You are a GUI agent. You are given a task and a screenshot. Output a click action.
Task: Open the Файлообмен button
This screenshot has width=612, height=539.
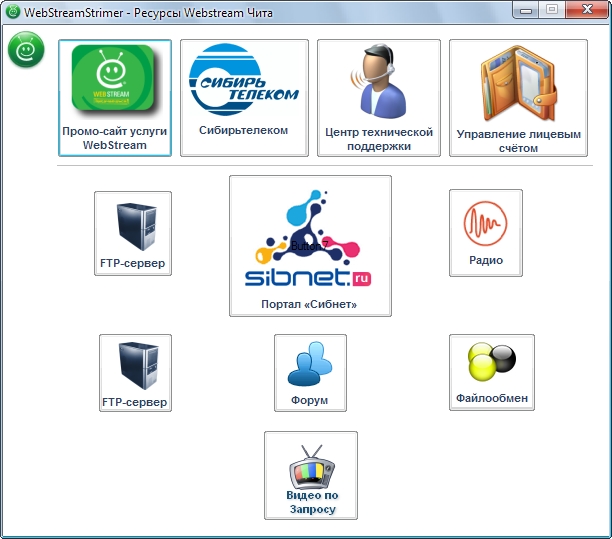[491, 372]
